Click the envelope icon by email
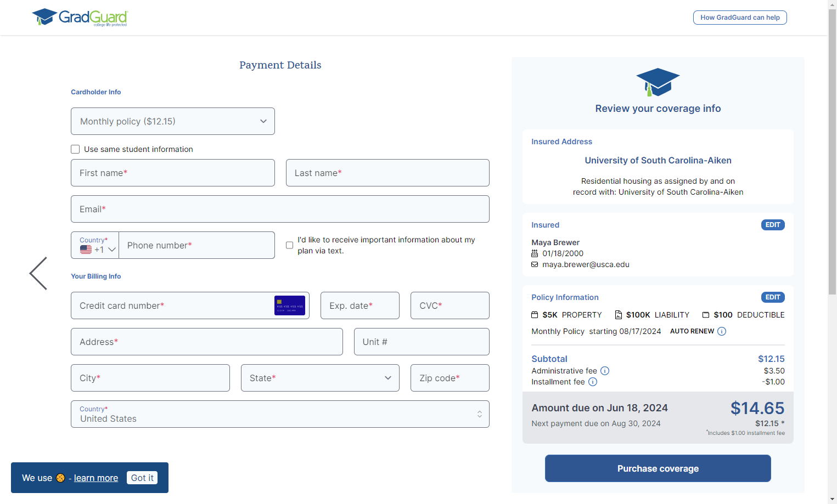 point(535,264)
